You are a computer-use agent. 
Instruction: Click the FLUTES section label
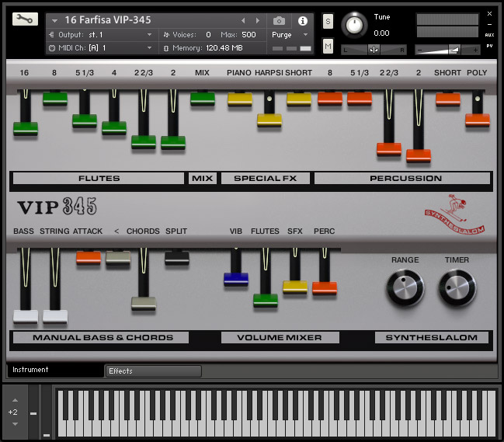point(99,179)
